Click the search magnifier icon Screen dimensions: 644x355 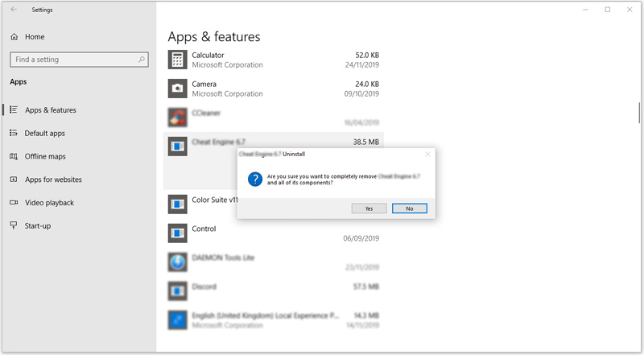click(x=142, y=60)
